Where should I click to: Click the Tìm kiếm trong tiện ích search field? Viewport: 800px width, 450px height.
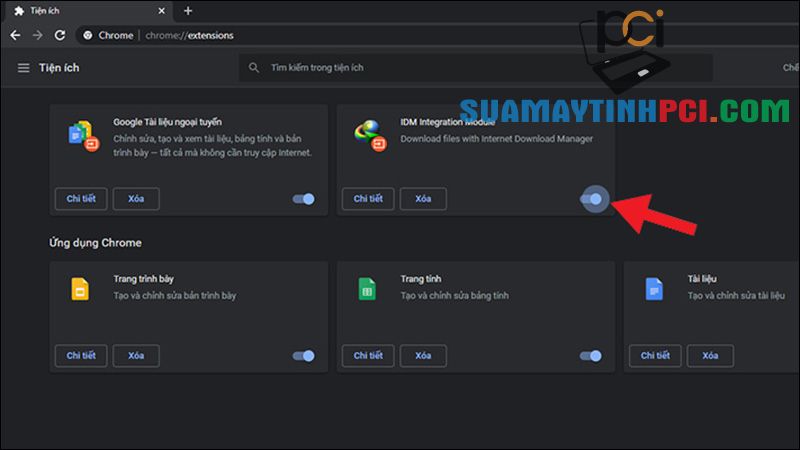pos(480,68)
